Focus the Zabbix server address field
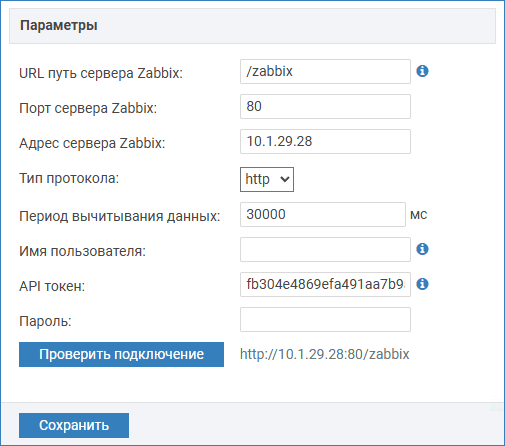Screen dimensions: 505x446 tap(325, 141)
